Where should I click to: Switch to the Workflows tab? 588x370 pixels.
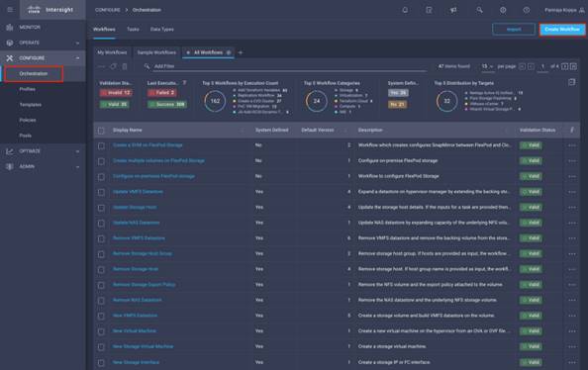104,30
